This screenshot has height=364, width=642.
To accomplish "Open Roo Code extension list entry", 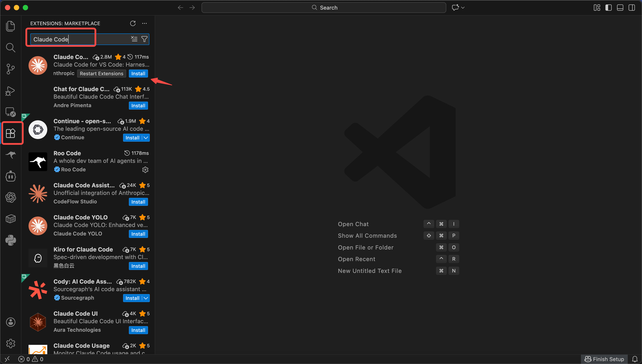I will (x=88, y=161).
